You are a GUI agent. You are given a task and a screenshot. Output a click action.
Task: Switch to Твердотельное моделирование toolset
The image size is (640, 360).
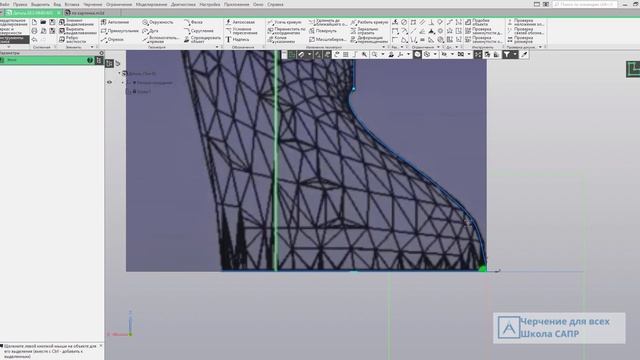tap(14, 22)
